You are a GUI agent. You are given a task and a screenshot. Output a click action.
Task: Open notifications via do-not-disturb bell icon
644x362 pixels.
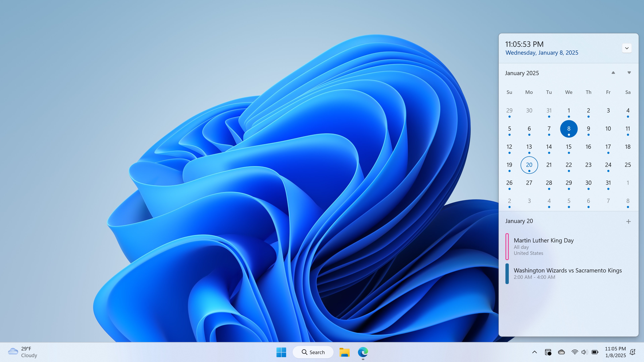pyautogui.click(x=633, y=352)
